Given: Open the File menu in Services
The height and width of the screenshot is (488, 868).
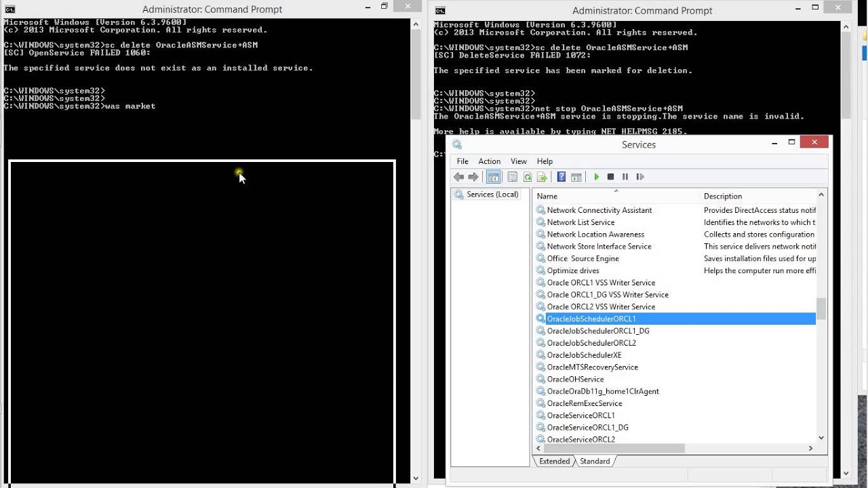Looking at the screenshot, I should [x=462, y=161].
